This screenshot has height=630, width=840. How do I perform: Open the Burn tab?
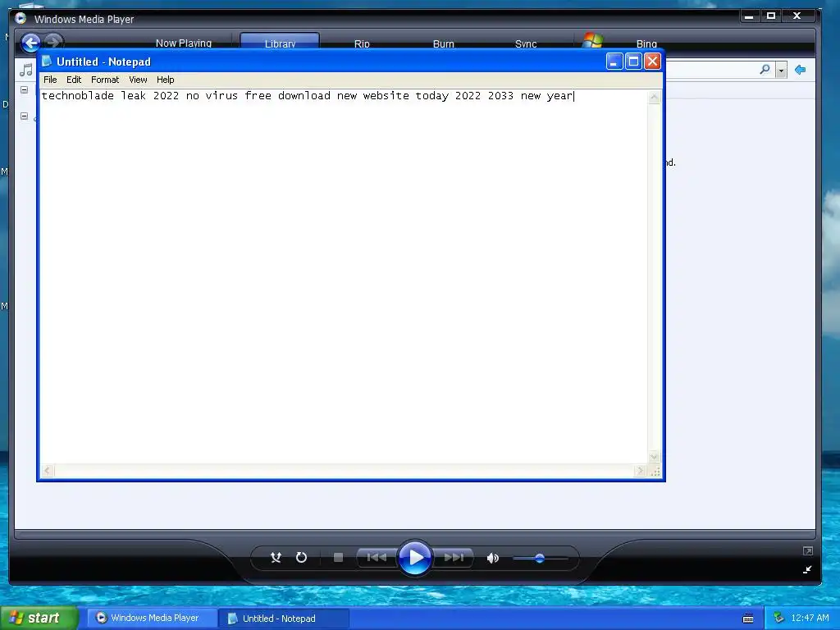point(443,43)
